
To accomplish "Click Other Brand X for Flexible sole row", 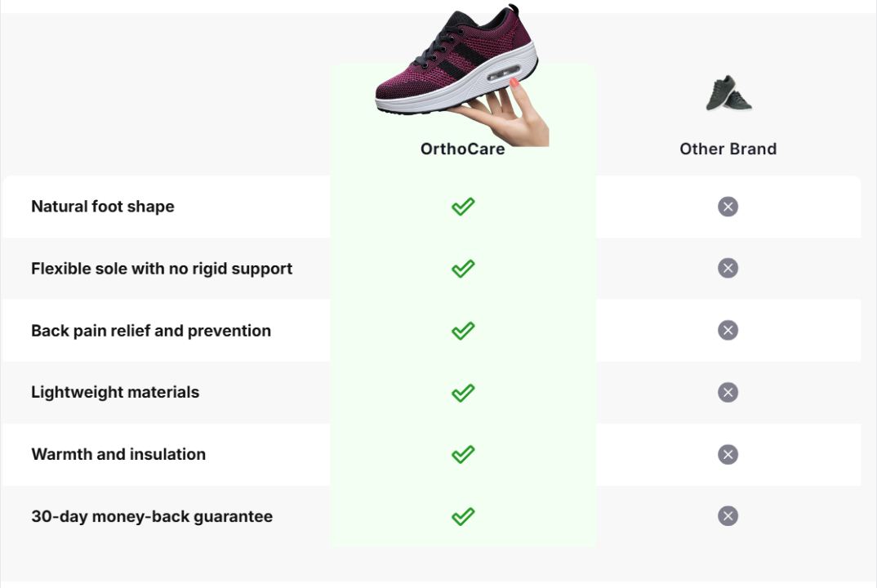I will pos(728,268).
